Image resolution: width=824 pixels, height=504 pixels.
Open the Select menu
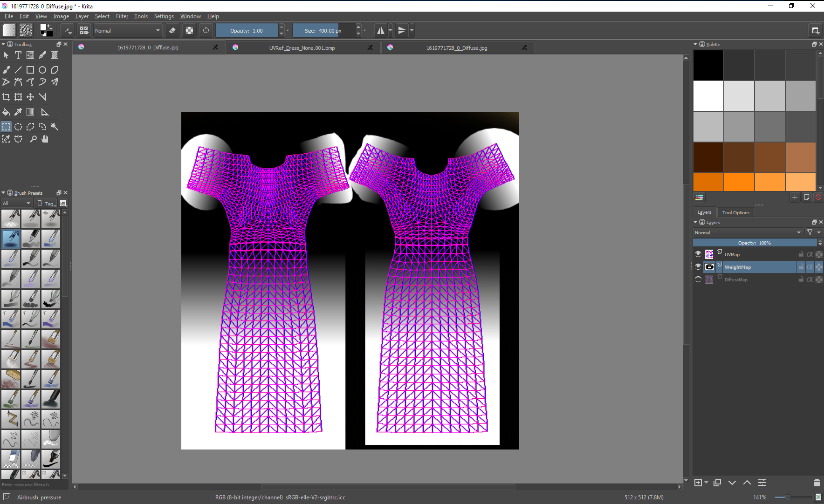[102, 16]
